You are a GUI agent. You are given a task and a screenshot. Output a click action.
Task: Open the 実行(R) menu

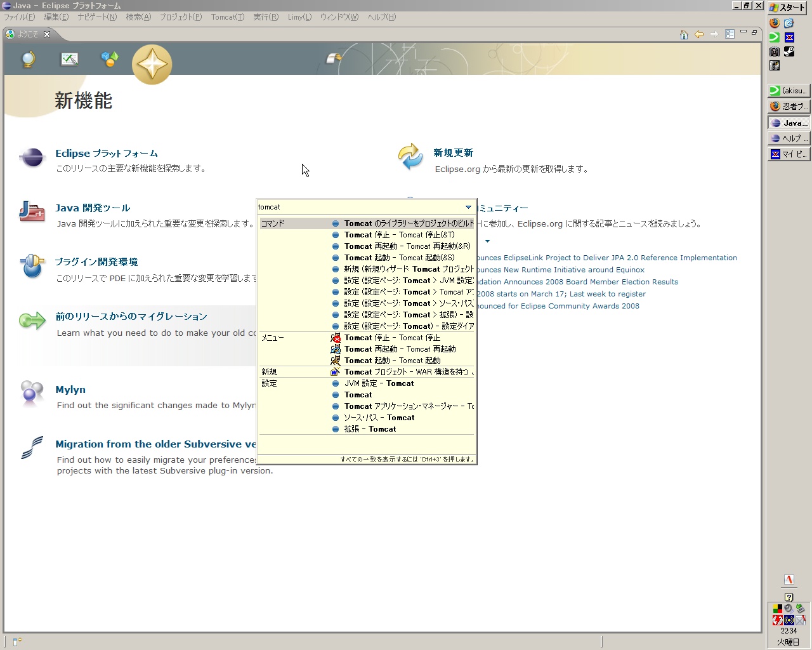(x=266, y=17)
